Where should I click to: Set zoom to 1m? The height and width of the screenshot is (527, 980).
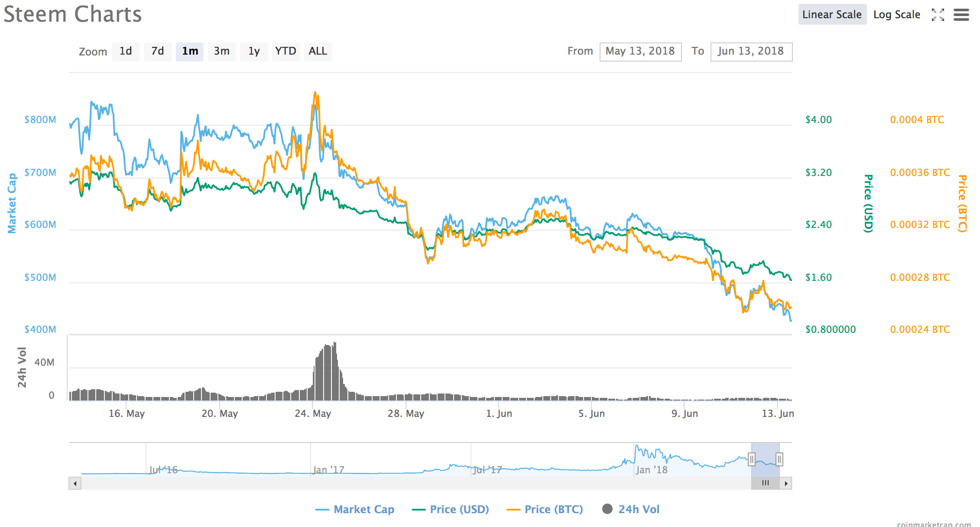(x=190, y=51)
